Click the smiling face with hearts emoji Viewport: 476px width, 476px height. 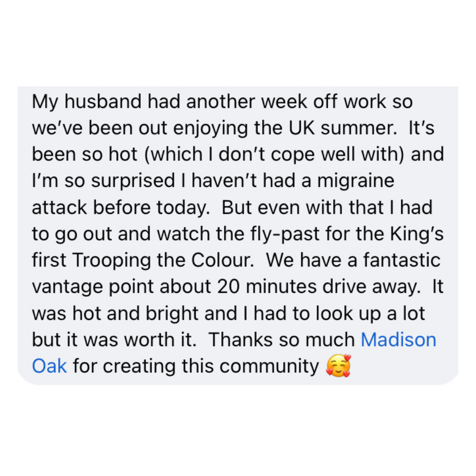point(338,365)
